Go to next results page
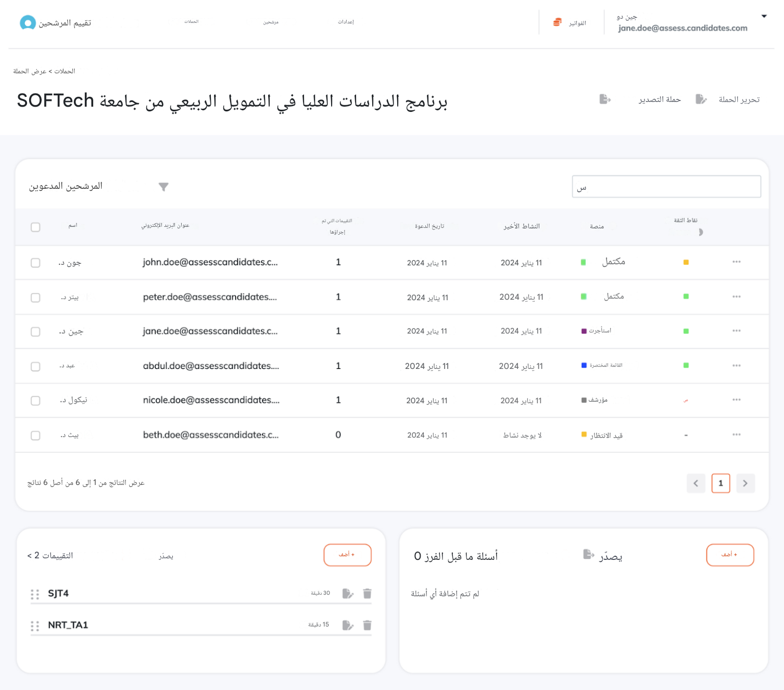This screenshot has width=784, height=690. click(745, 483)
